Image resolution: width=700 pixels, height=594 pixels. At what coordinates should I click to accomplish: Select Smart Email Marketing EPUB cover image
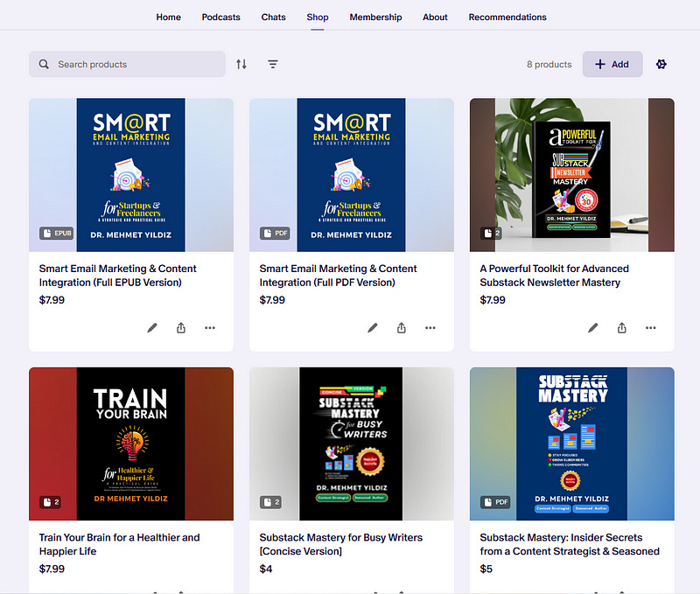coord(131,175)
